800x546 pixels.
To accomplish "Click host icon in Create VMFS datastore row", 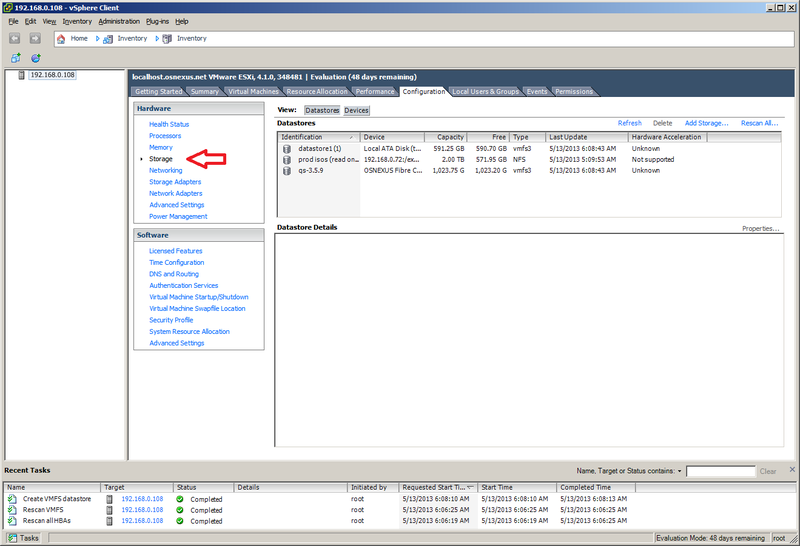I will (x=109, y=499).
